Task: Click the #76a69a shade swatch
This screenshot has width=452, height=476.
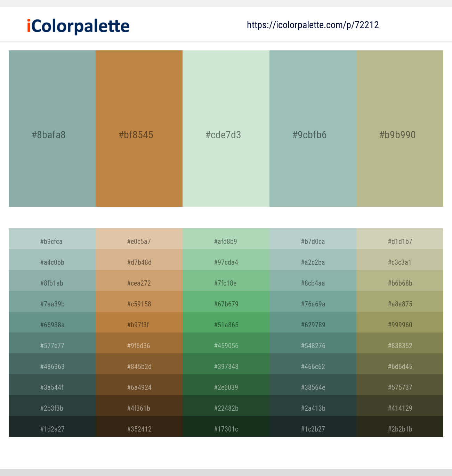Action: coord(313,304)
